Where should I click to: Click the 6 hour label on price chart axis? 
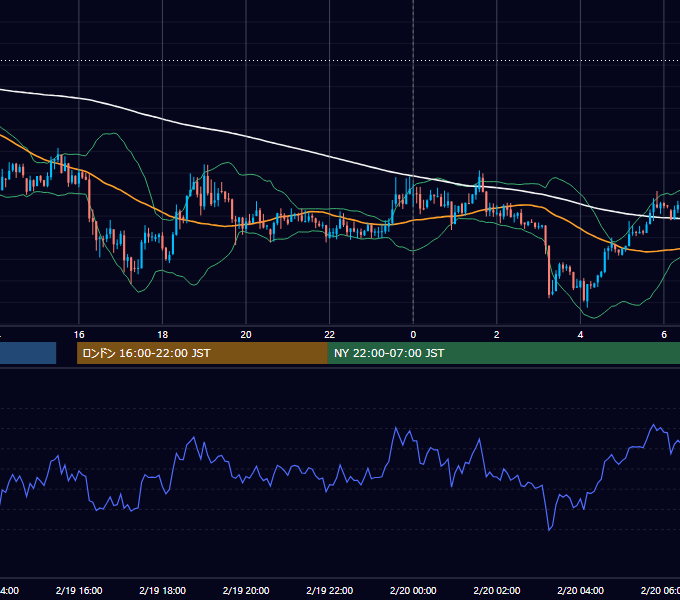[664, 335]
